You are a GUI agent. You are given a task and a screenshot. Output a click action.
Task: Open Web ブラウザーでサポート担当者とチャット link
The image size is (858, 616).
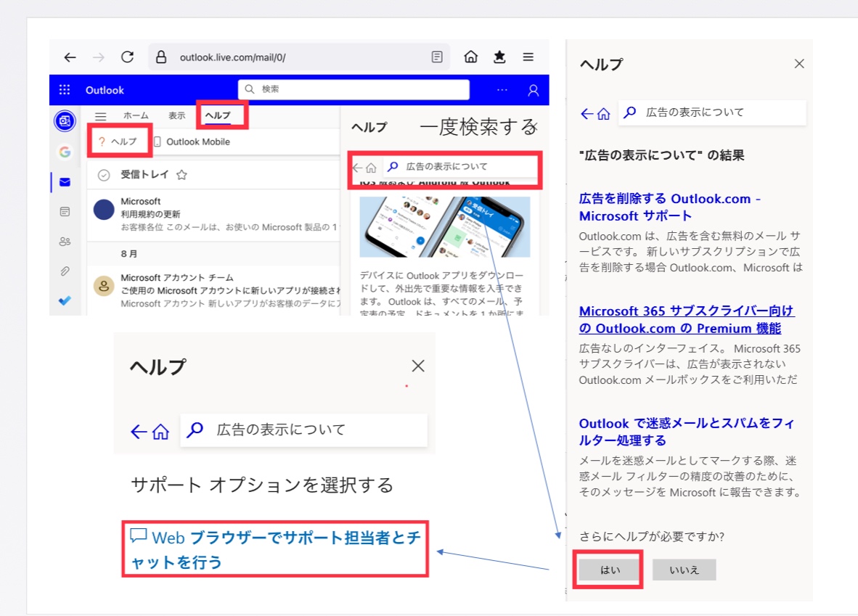pyautogui.click(x=275, y=549)
